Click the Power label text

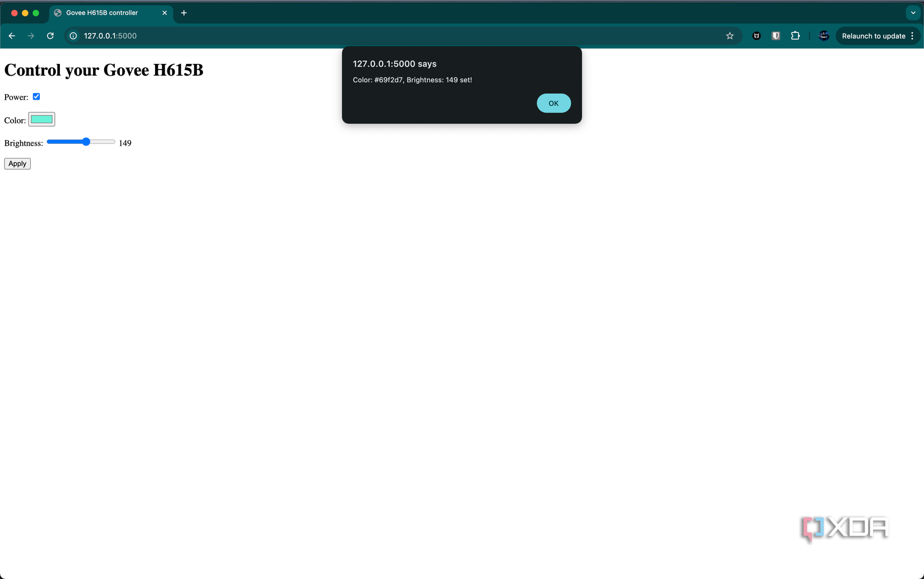(16, 97)
